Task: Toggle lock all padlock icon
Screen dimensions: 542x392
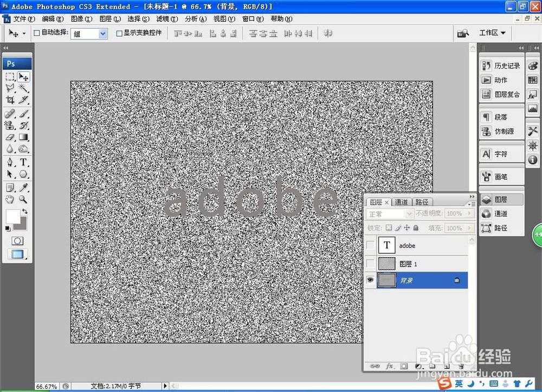Action: 416,227
